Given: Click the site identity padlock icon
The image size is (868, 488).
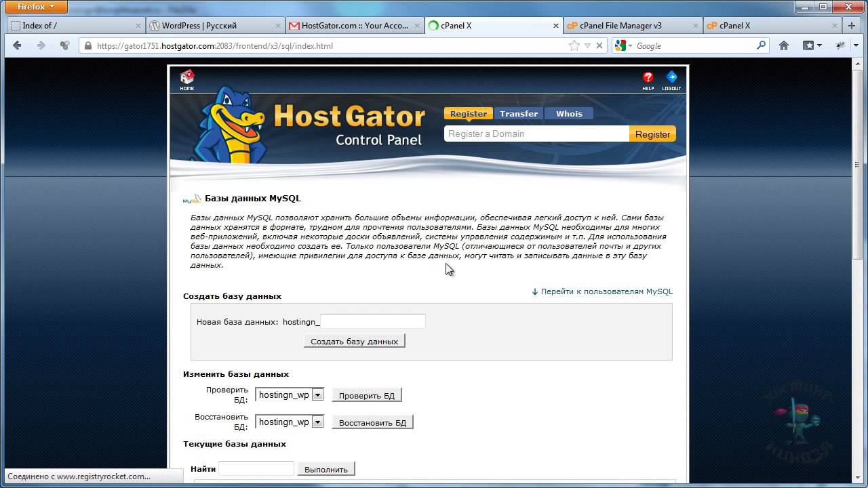Looking at the screenshot, I should 87,46.
